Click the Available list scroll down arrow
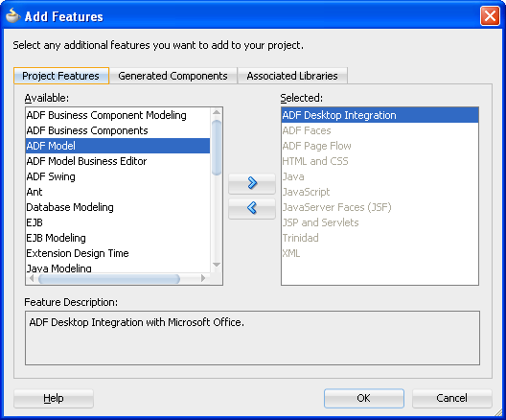The width and height of the screenshot is (506, 420). pos(217,265)
